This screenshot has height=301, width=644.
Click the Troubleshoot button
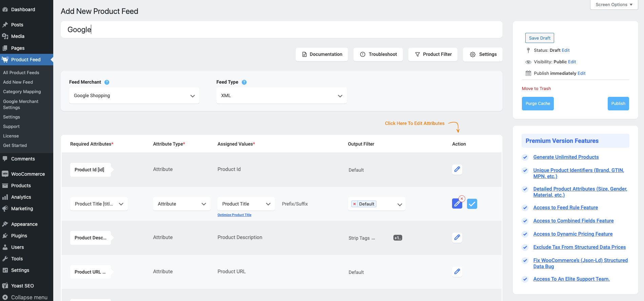pos(378,54)
